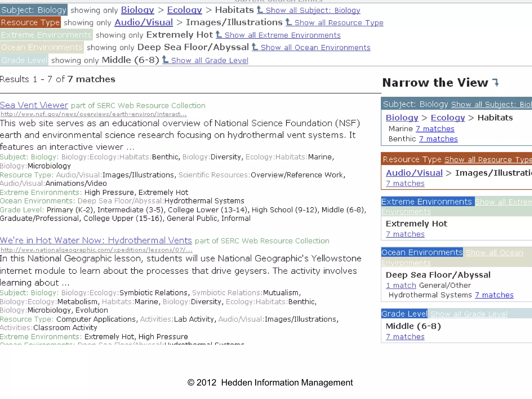Click Show all Ocean Environments in the top limits
The height and width of the screenshot is (399, 532).
(x=316, y=48)
